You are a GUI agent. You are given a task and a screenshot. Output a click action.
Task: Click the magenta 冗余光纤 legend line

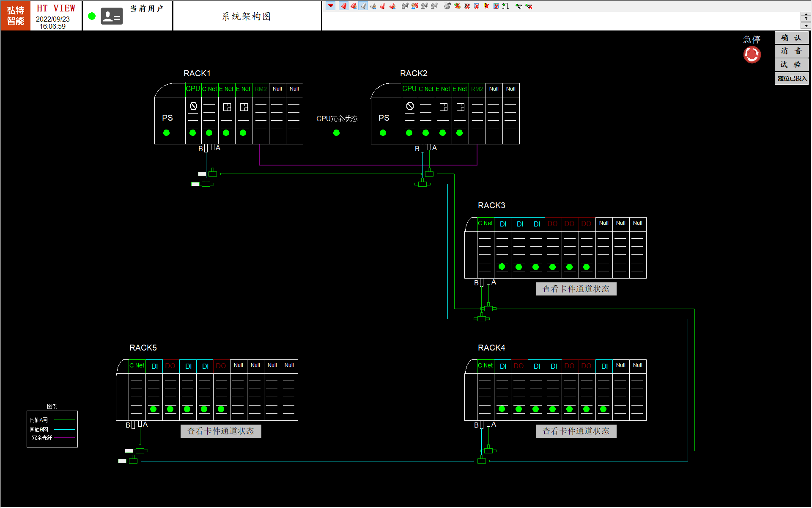(x=64, y=437)
